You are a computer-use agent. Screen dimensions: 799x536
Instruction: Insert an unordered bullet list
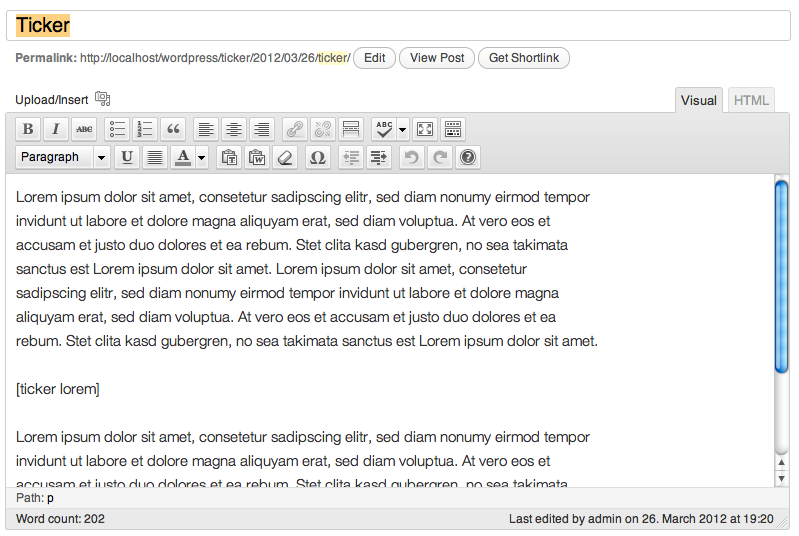pyautogui.click(x=117, y=129)
